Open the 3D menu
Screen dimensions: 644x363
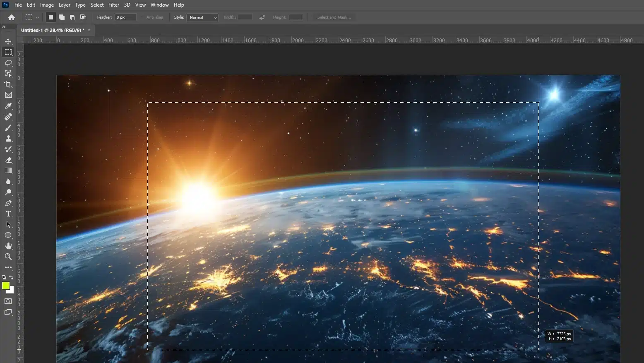(127, 5)
